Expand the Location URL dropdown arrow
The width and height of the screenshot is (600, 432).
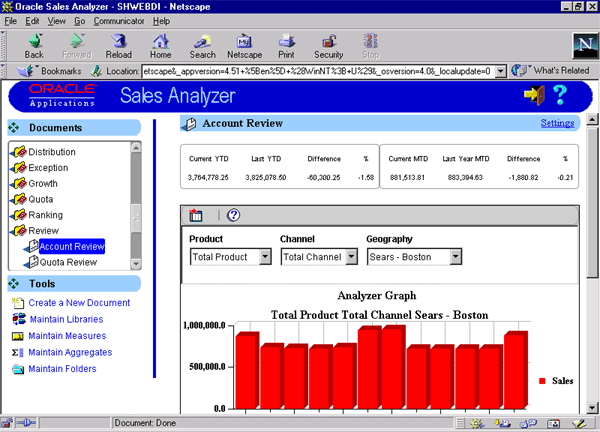[501, 71]
